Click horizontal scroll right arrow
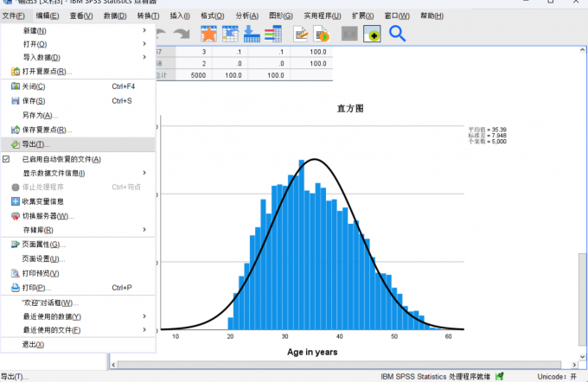 tap(574, 365)
